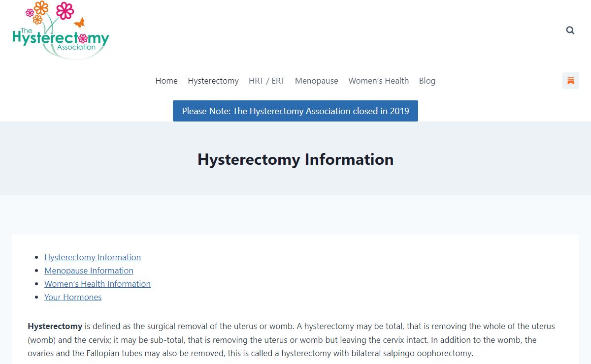Follow the Hysterectomy Information link
The height and width of the screenshot is (364, 591).
(x=93, y=257)
